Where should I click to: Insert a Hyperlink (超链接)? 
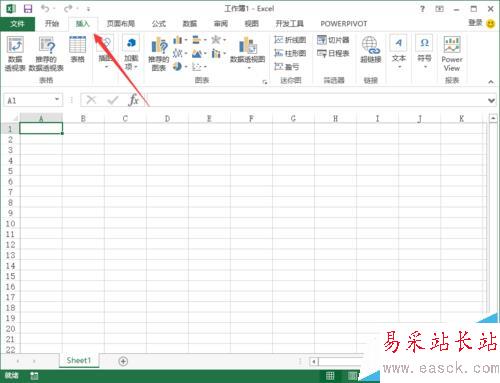[370, 49]
